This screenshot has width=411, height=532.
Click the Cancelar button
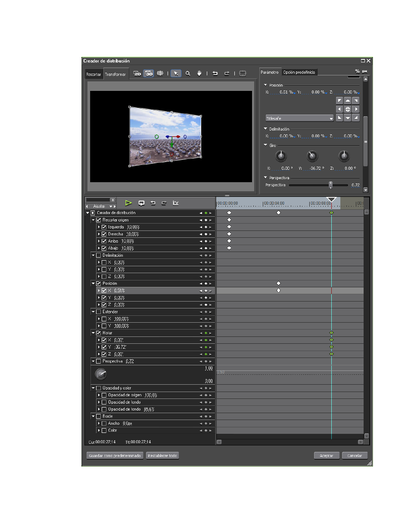pos(355,455)
